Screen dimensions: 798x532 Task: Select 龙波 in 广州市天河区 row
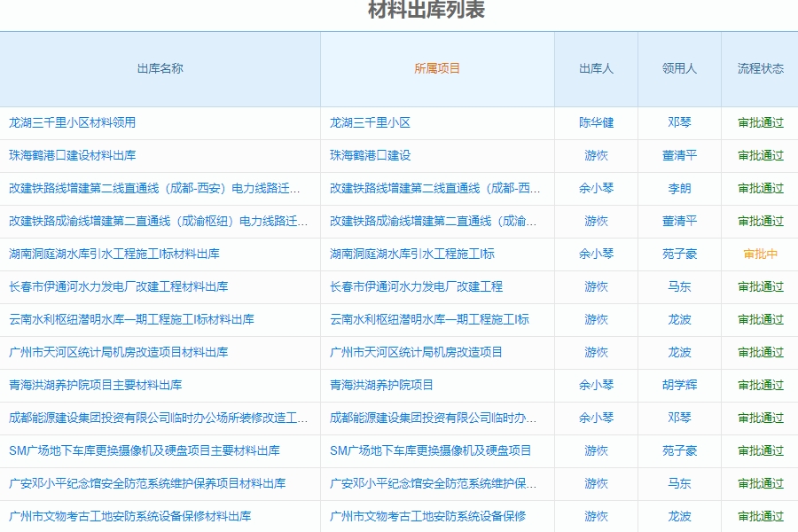pos(679,352)
